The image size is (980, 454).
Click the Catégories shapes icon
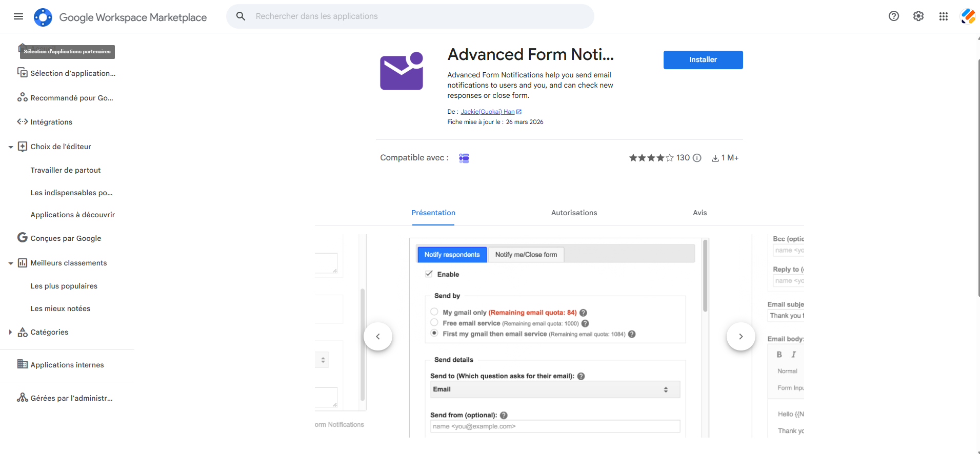(x=23, y=332)
